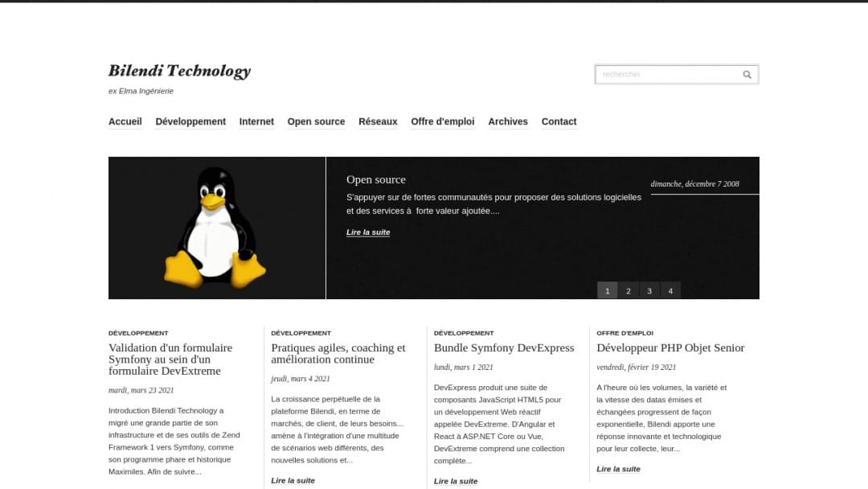Open the article Validation d'un formulaire Symfony
Image resolution: width=868 pixels, height=489 pixels.
(x=170, y=360)
